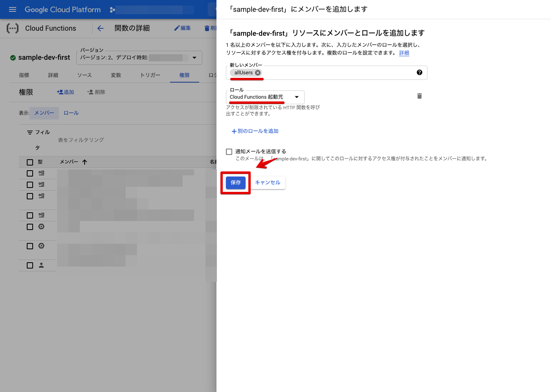This screenshot has height=392, width=551.
Task: Click the 保存 save button
Action: [236, 182]
